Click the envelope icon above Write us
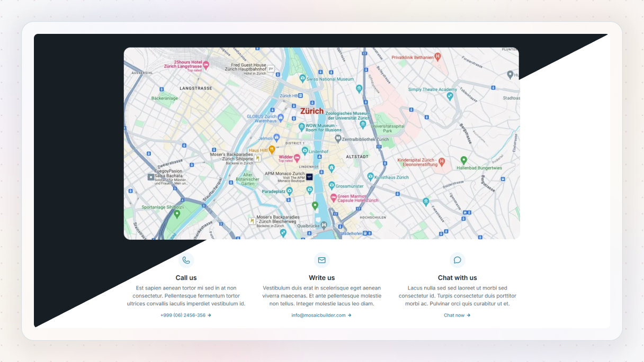Viewport: 644px width, 362px height. pyautogui.click(x=321, y=260)
